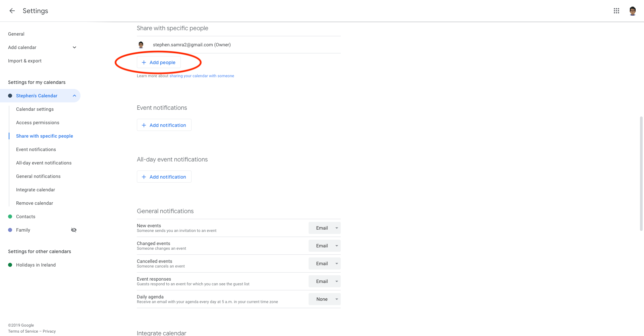Expand the Add calendar section
Viewport: 644px width, 336px height.
click(74, 47)
